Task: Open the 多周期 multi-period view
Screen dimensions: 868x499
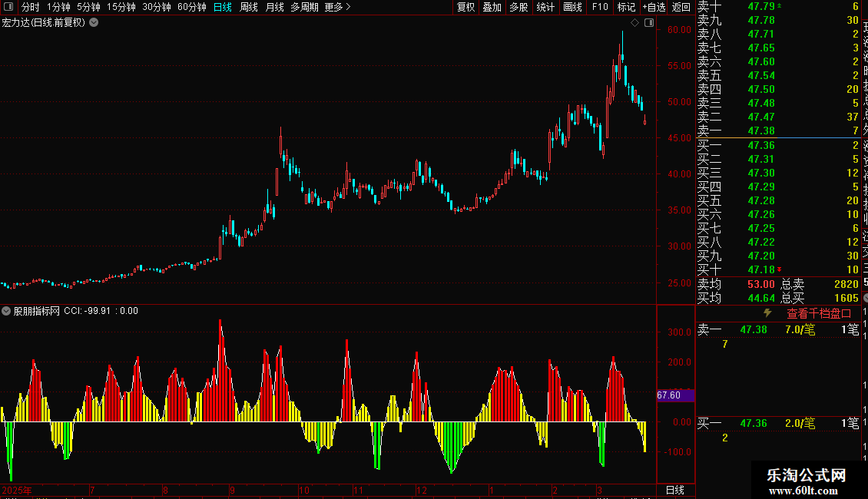Action: click(304, 7)
